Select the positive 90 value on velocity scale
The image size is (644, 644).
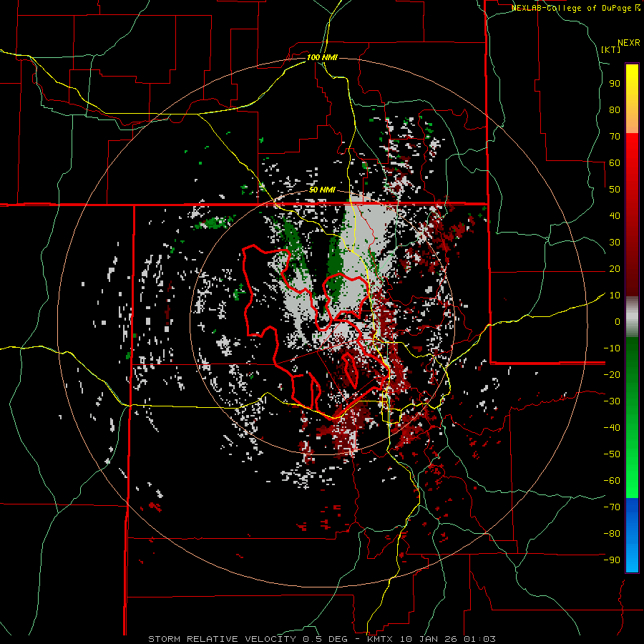[x=615, y=84]
